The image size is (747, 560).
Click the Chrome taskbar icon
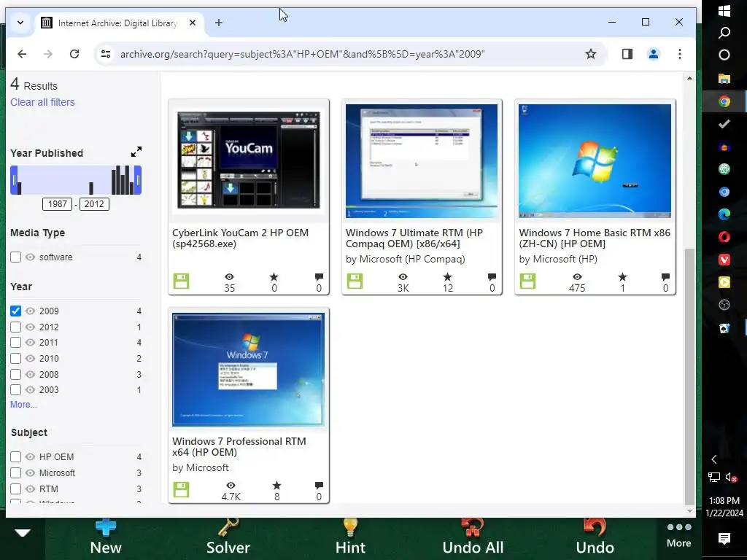(x=724, y=101)
